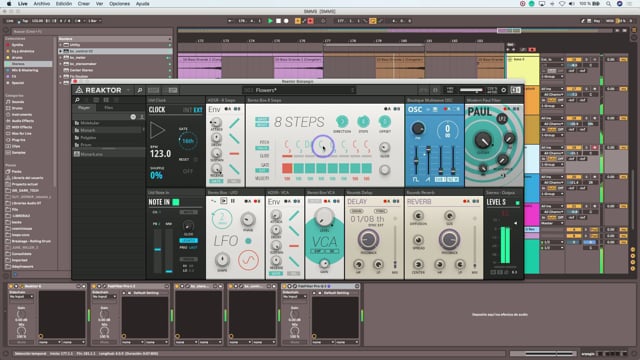Open the Ayuda menu
Image resolution: width=640 pixels, height=360 pixels.
(142, 4)
